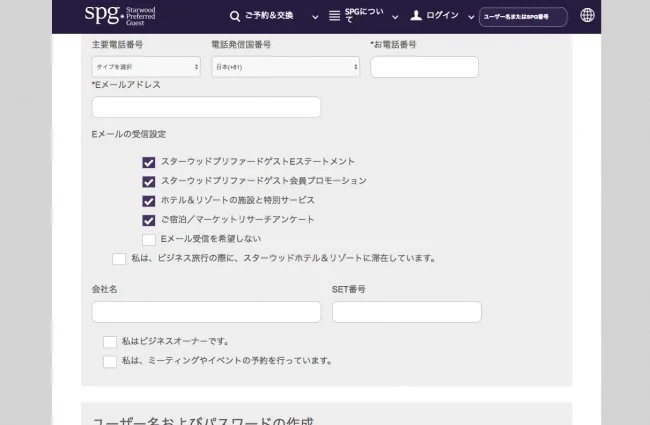Screen dimensions: 650x425
Task: Click the Eメールアドレス input field
Action: click(206, 107)
